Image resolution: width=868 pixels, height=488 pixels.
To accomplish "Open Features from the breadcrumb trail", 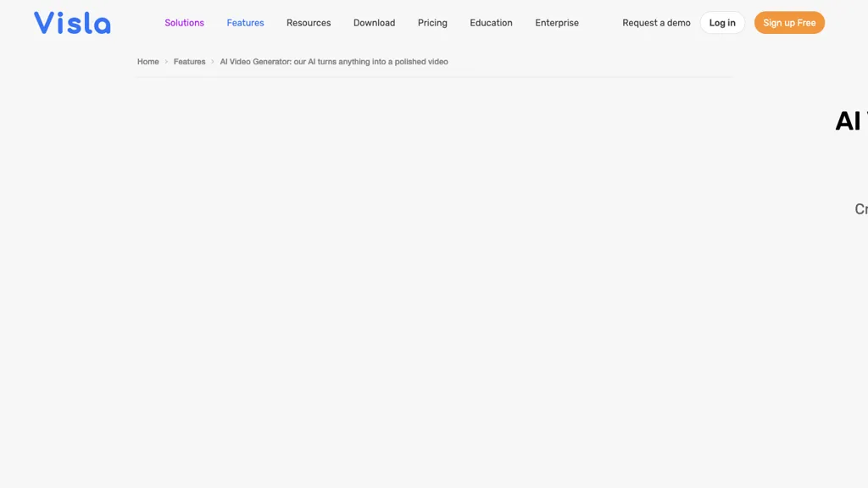I will pos(189,61).
